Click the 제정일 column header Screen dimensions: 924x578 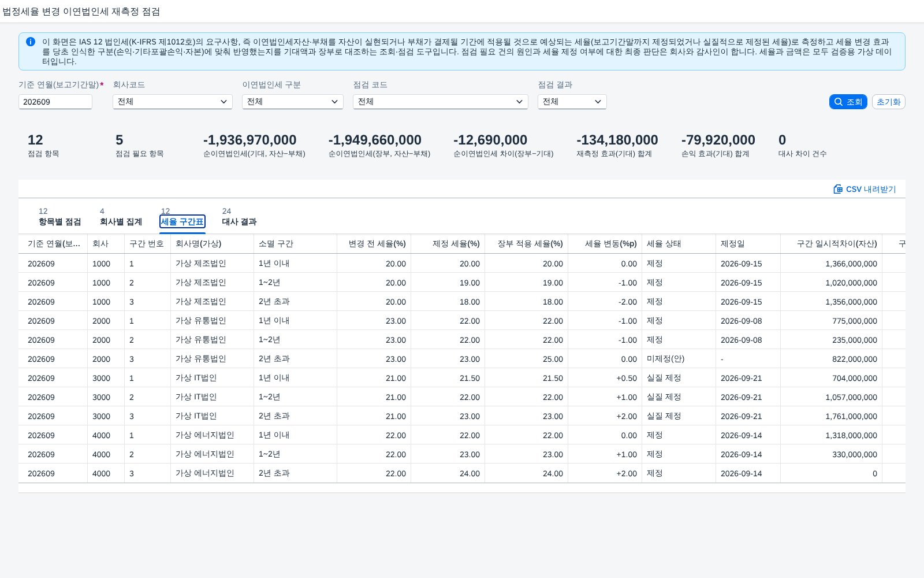click(x=748, y=244)
